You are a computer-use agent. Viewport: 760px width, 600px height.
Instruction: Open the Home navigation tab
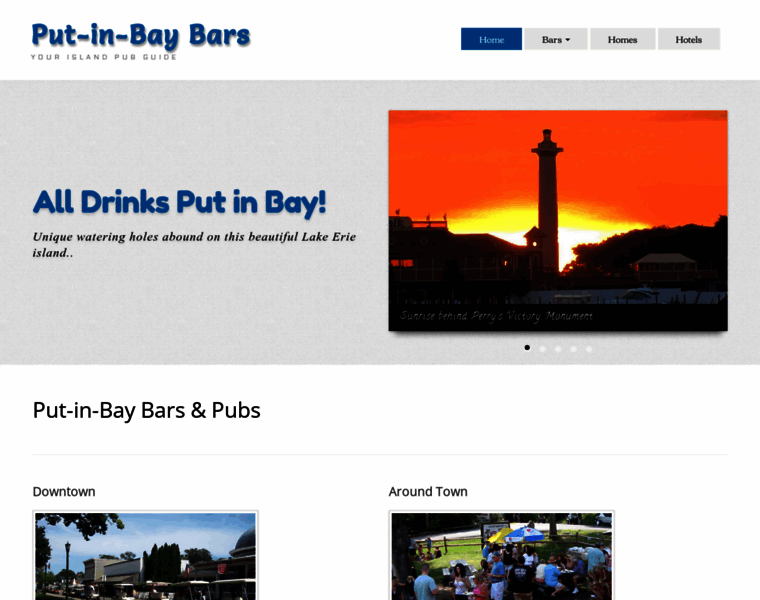pyautogui.click(x=491, y=39)
